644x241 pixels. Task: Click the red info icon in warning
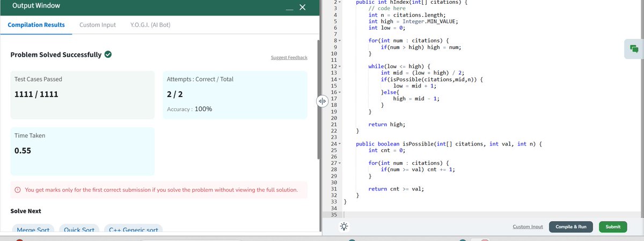[x=18, y=190]
